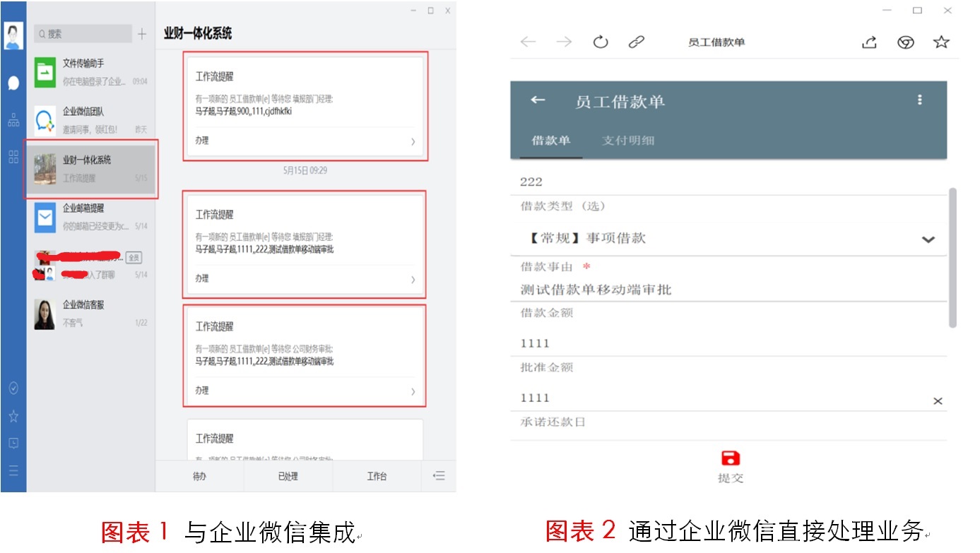Open the organization contacts icon in sidebar
980x553 pixels.
pyautogui.click(x=13, y=121)
